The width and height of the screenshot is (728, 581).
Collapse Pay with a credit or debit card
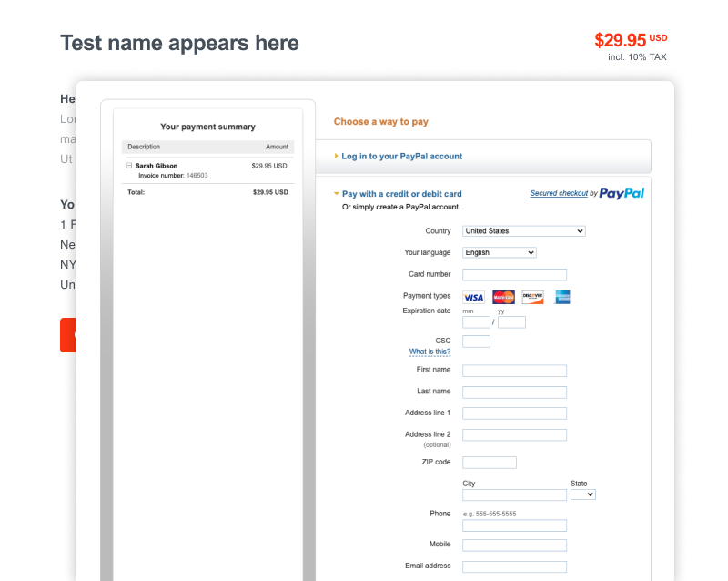click(401, 194)
